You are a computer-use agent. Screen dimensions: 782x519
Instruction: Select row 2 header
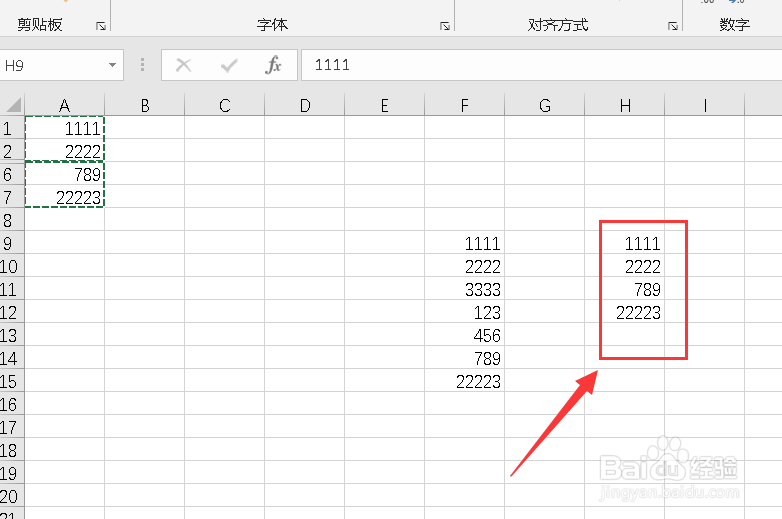12,151
